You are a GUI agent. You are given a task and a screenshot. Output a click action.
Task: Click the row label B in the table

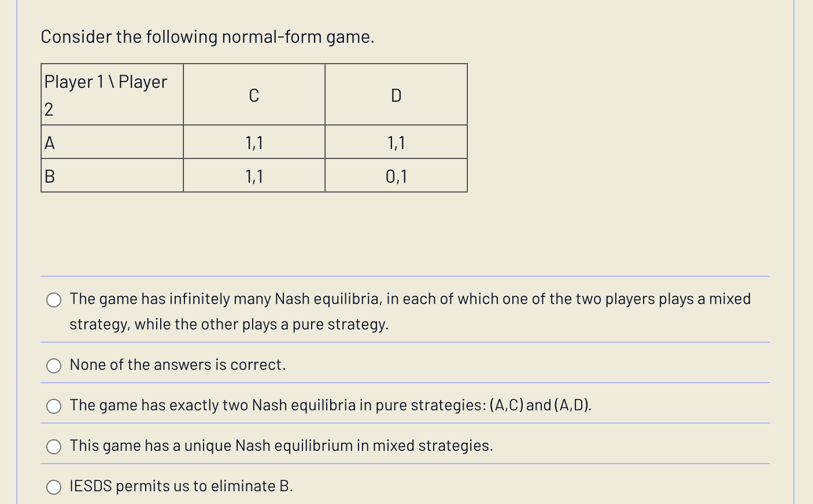[x=50, y=176]
